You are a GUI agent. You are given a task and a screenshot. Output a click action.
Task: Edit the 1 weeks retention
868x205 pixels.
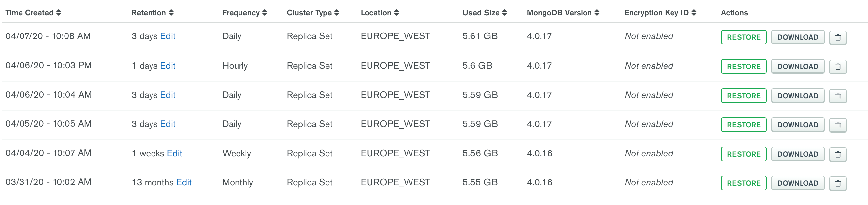(x=175, y=153)
